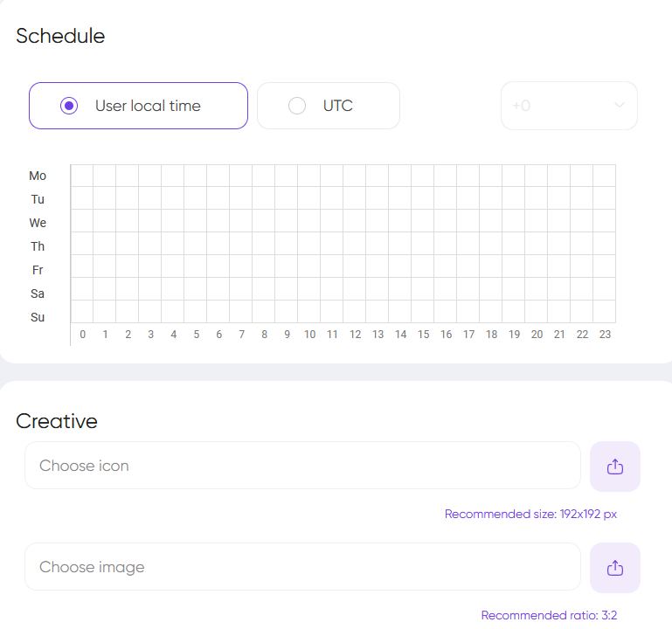Click hour 6 column label in schedule
Screen dimensions: 672x629
[219, 335]
